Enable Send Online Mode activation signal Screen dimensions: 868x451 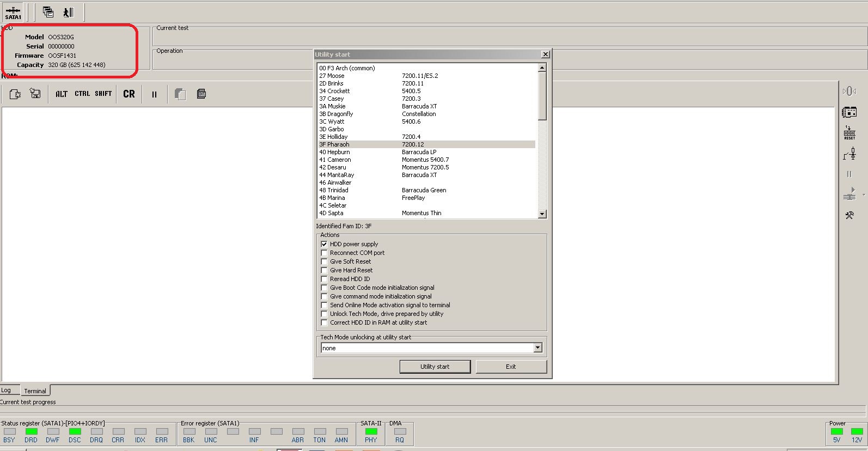324,305
